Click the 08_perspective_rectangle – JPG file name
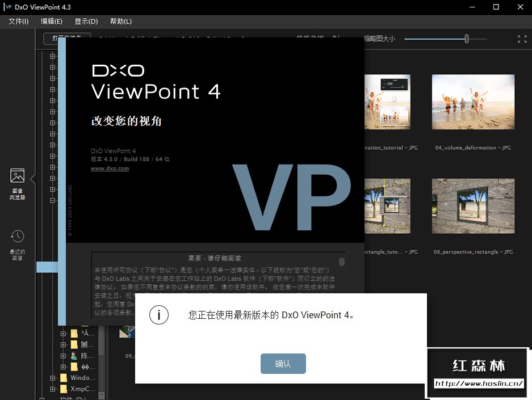 coord(473,252)
